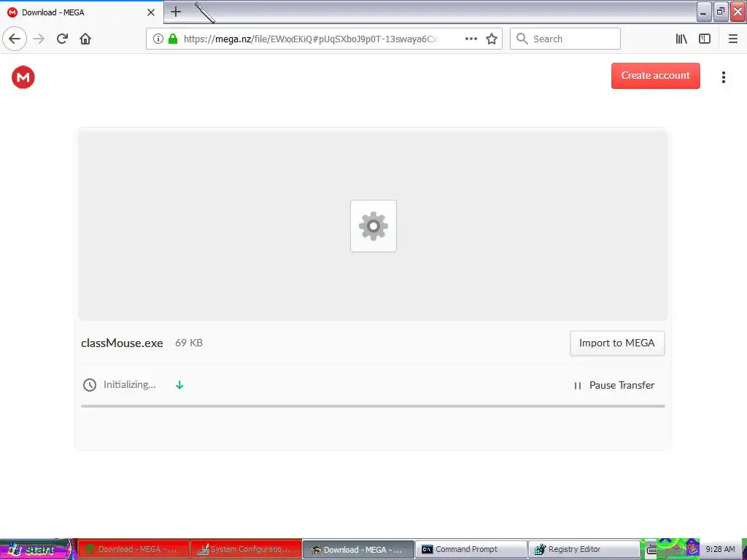The width and height of the screenshot is (747, 560).
Task: Click the green download arrow icon
Action: [179, 385]
